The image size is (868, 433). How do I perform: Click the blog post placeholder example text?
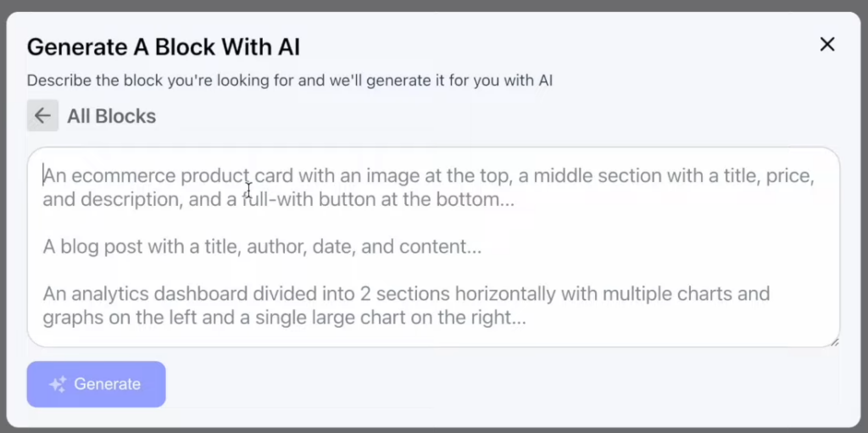click(262, 247)
